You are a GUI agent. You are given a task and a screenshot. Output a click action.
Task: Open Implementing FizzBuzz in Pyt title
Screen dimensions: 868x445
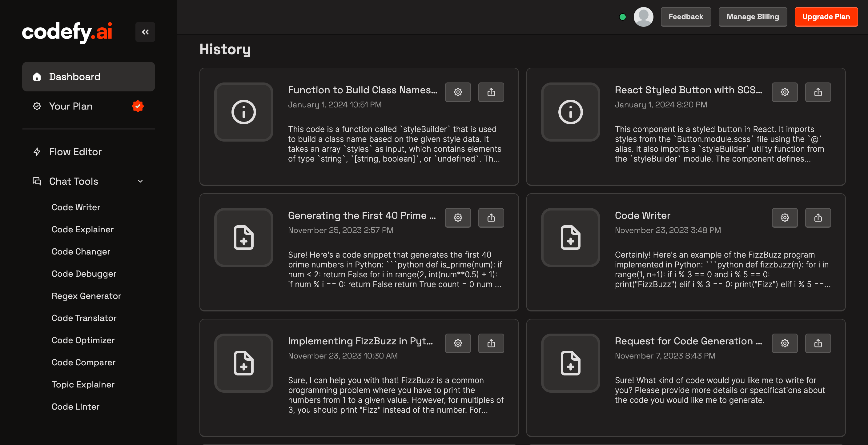coord(360,341)
